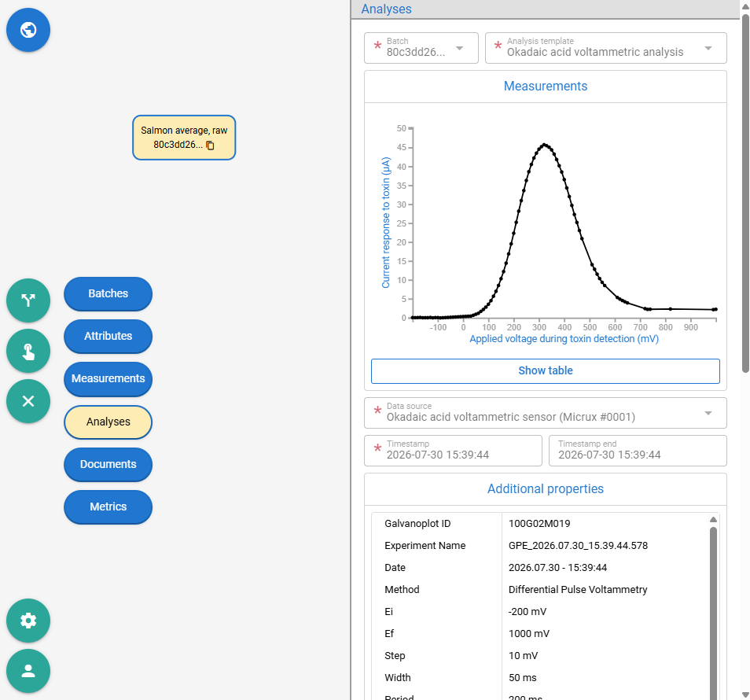Close the menu with the X button
The image size is (750, 700).
[x=28, y=401]
